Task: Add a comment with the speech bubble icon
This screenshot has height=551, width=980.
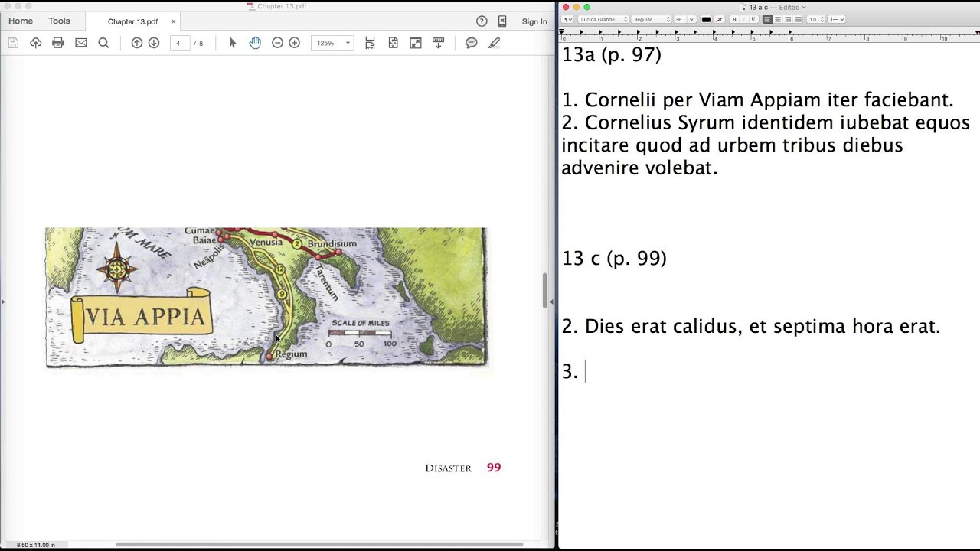Action: point(472,43)
